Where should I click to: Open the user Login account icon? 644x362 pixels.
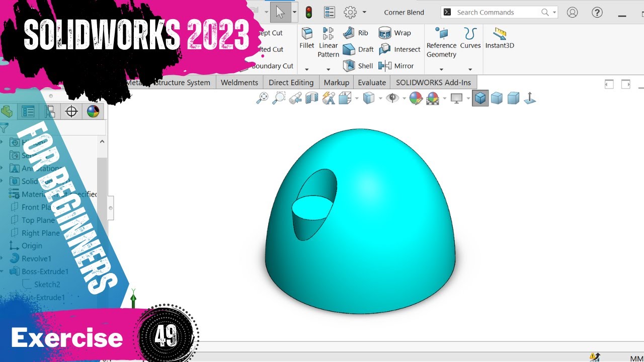[572, 12]
